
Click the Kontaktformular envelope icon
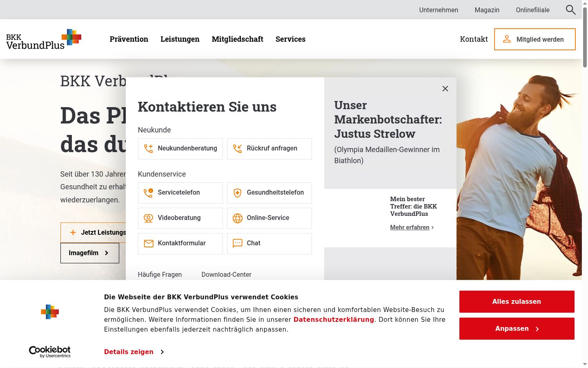148,244
